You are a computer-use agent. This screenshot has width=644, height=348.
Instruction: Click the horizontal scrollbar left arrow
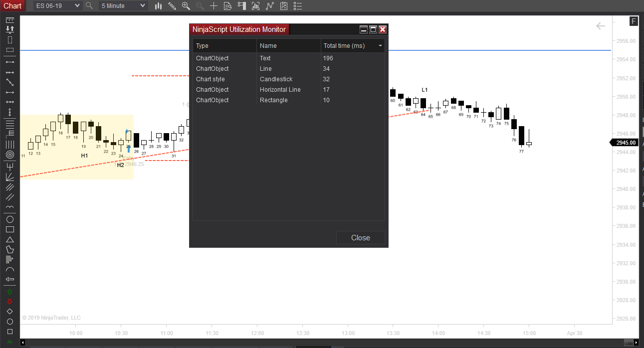tap(22, 343)
